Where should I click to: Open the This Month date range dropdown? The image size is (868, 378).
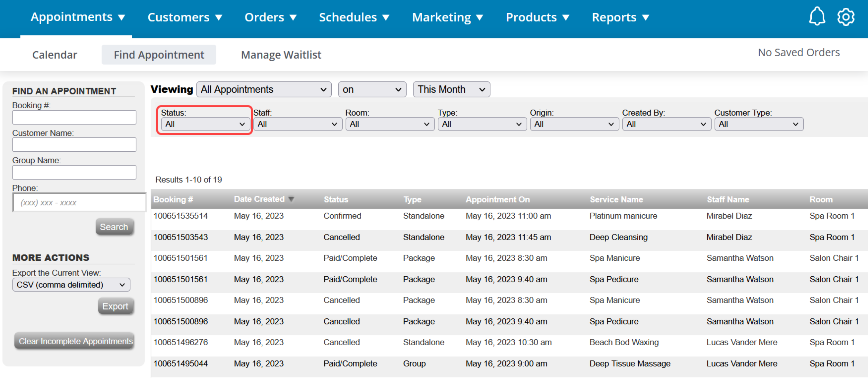click(451, 90)
